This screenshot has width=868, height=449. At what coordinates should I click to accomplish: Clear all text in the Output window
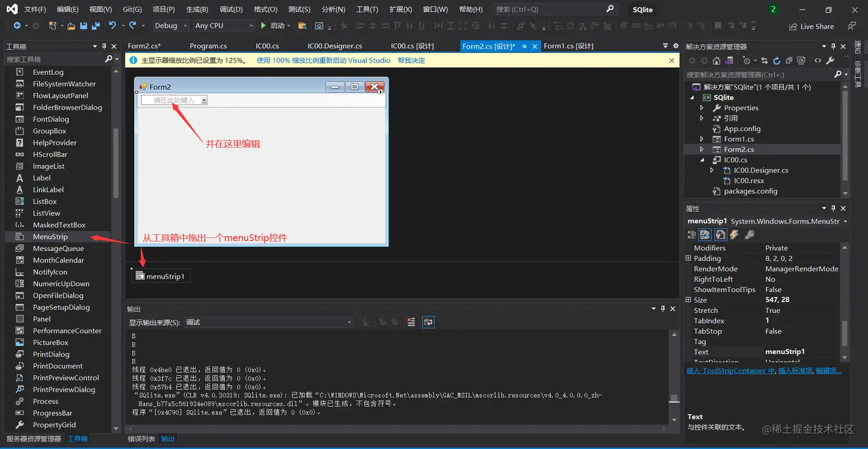[x=411, y=322]
